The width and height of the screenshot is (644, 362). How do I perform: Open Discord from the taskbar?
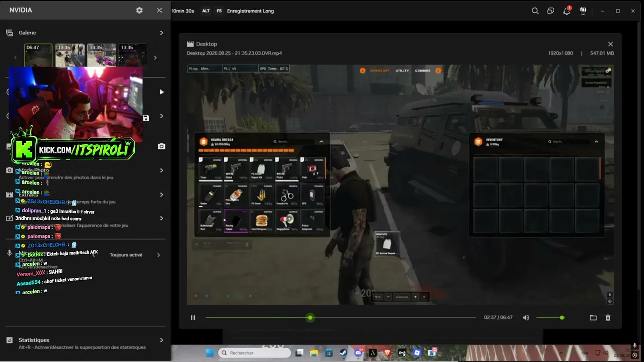tap(358, 353)
